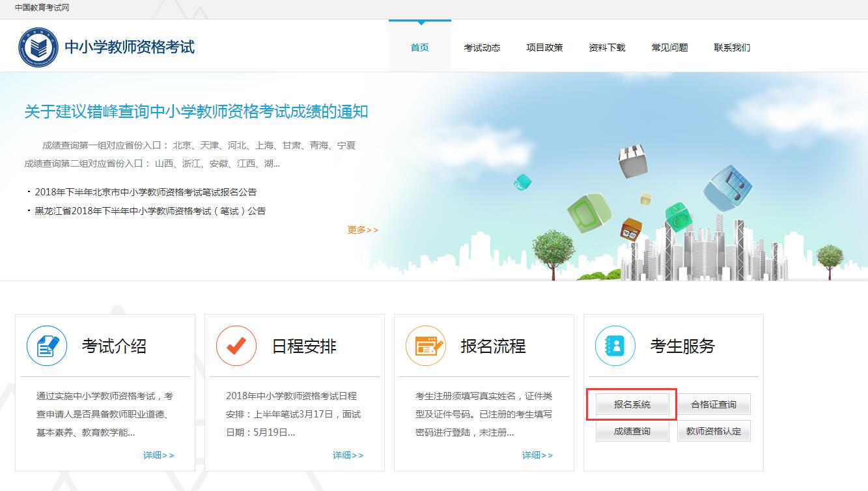The height and width of the screenshot is (491, 868).
Task: Expand 详细>> under 考试介绍
Action: [x=158, y=455]
